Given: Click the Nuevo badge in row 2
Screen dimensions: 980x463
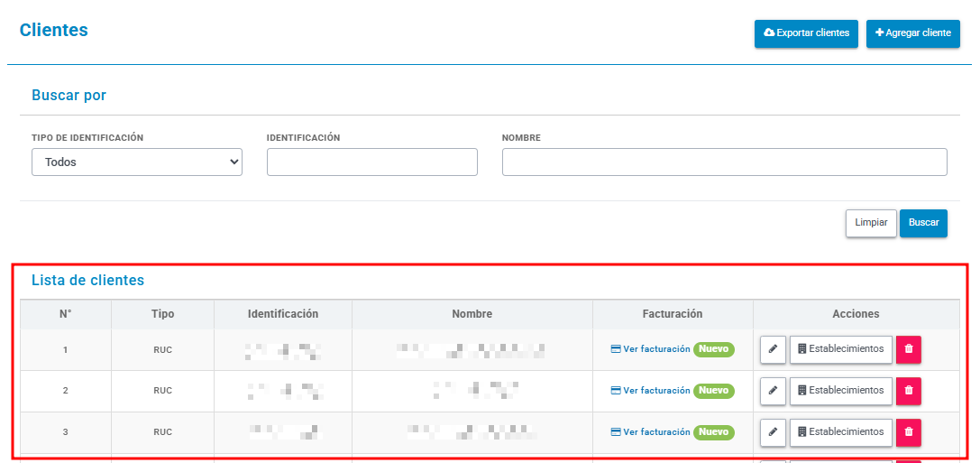Looking at the screenshot, I should [x=714, y=391].
